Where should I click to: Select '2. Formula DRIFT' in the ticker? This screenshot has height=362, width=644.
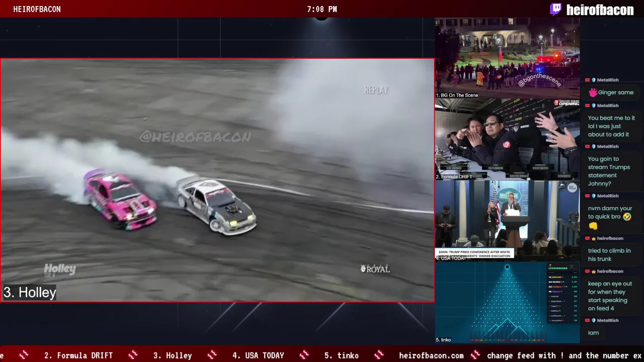(x=78, y=355)
